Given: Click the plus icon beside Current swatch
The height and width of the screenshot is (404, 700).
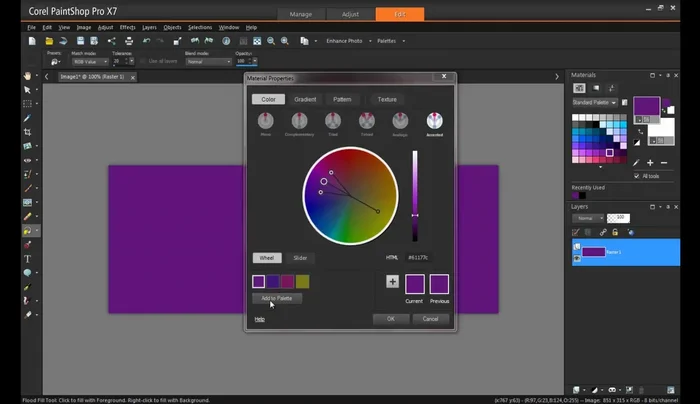Looking at the screenshot, I should (392, 282).
